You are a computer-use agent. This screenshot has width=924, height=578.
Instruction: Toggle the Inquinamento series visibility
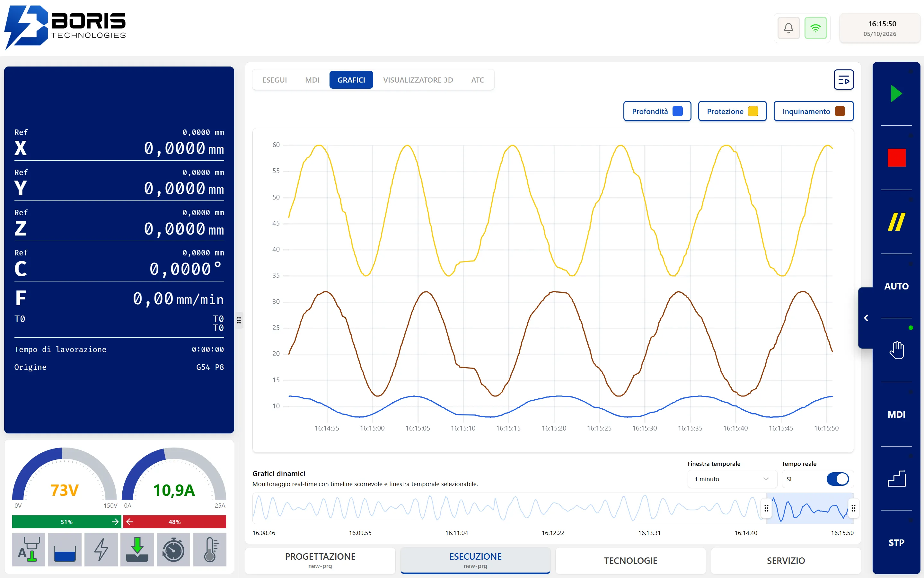pos(814,111)
